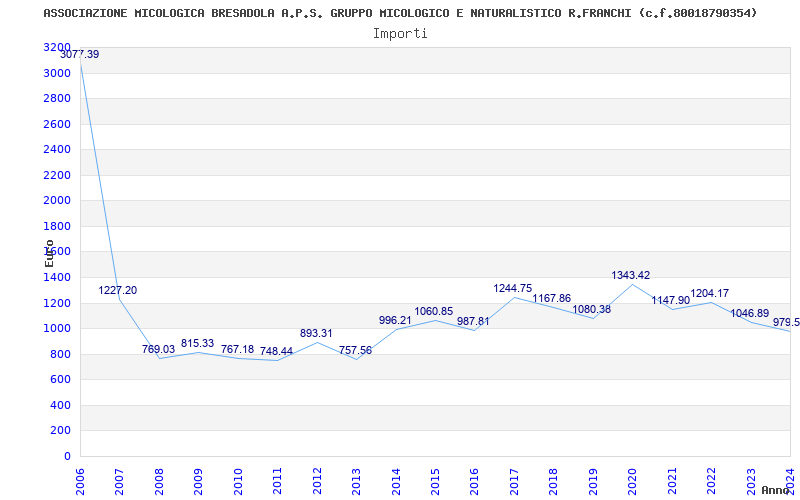Click the 2000 y-axis tick label

tap(57, 201)
